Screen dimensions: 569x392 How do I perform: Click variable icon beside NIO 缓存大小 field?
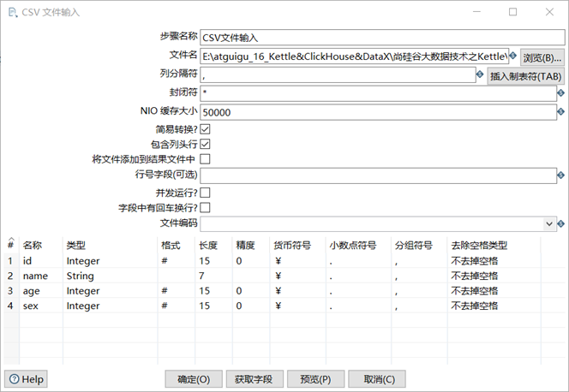coord(560,111)
